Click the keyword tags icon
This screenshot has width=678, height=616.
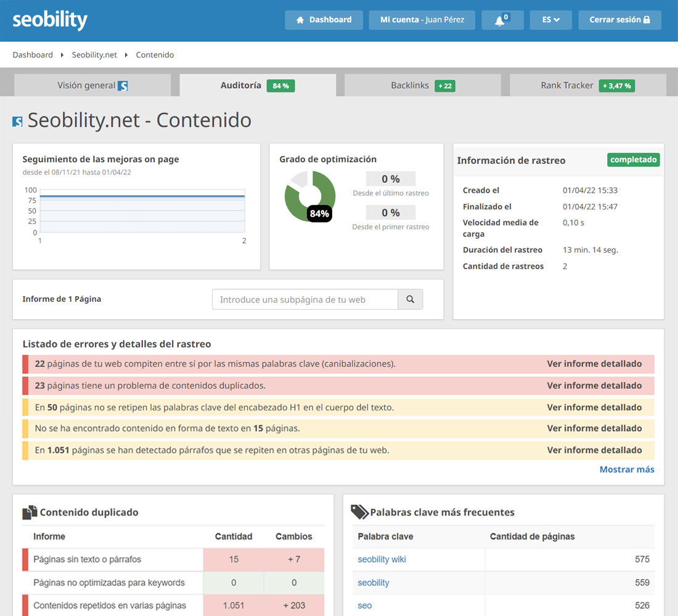tap(359, 512)
